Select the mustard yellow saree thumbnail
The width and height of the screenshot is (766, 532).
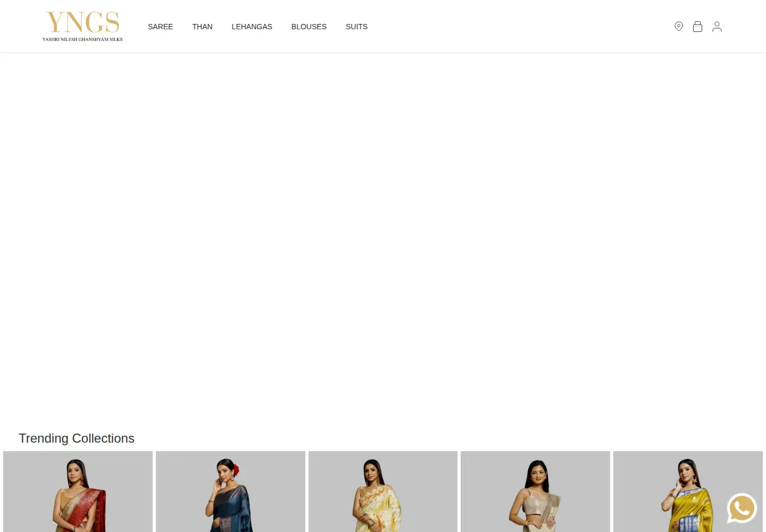click(x=688, y=492)
